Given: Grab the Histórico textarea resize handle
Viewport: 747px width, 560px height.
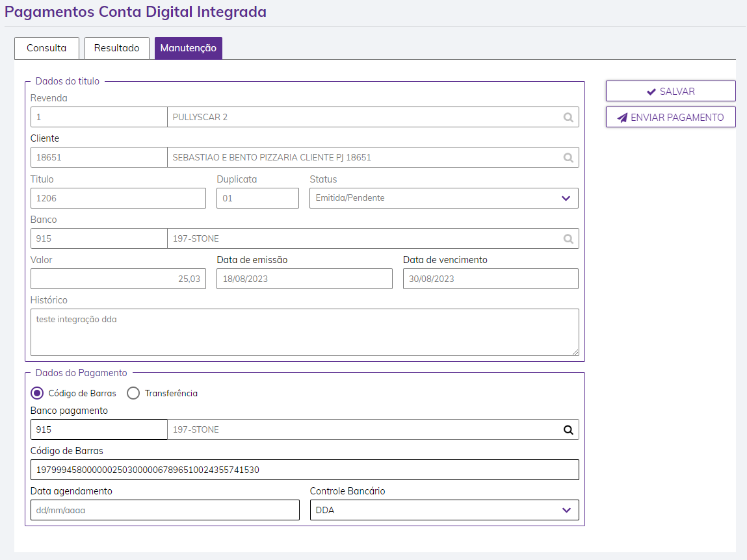Looking at the screenshot, I should coord(575,352).
